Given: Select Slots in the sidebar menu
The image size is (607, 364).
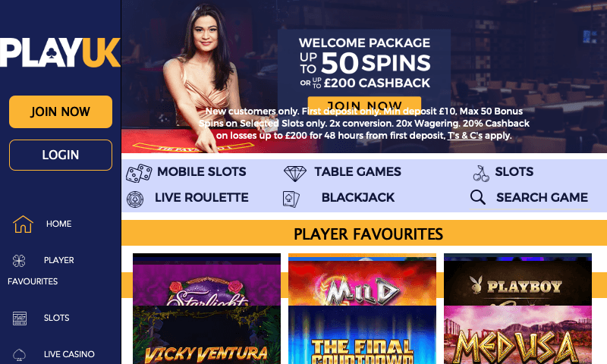Looking at the screenshot, I should click(x=56, y=318).
